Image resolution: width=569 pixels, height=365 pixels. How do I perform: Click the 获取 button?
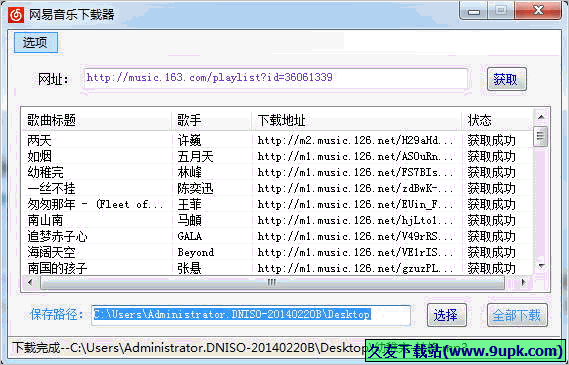pyautogui.click(x=506, y=79)
